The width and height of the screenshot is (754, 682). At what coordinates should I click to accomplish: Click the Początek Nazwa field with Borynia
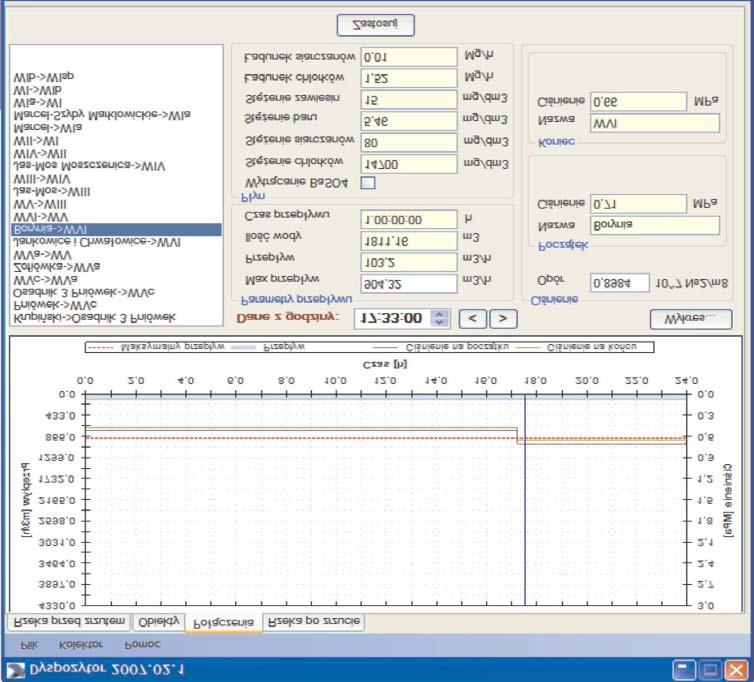coord(654,225)
